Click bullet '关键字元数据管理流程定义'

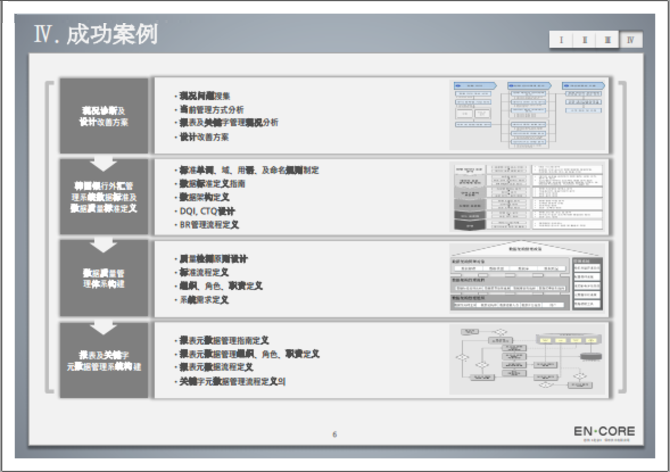(x=232, y=381)
